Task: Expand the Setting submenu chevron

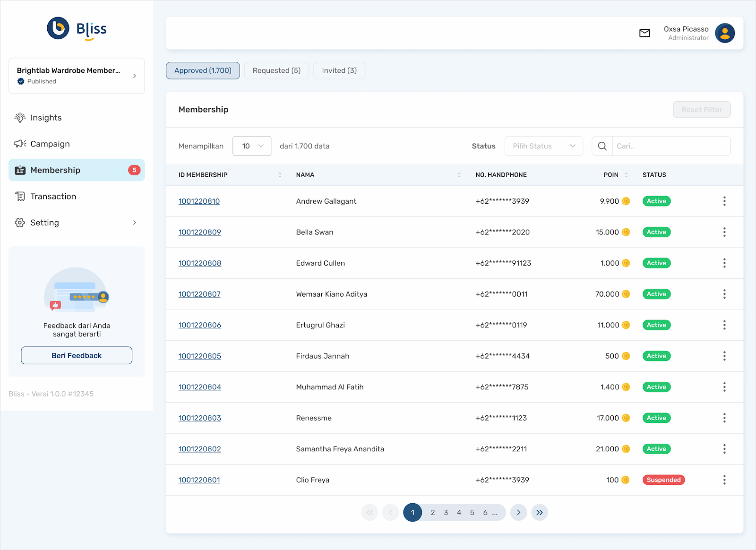Action: click(135, 223)
